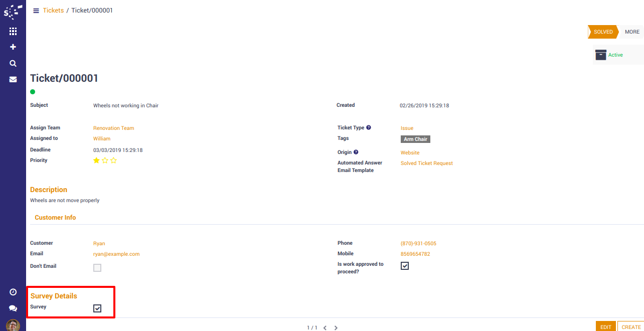Open the apps grid icon in sidebar
The image size is (644, 331).
tap(13, 31)
